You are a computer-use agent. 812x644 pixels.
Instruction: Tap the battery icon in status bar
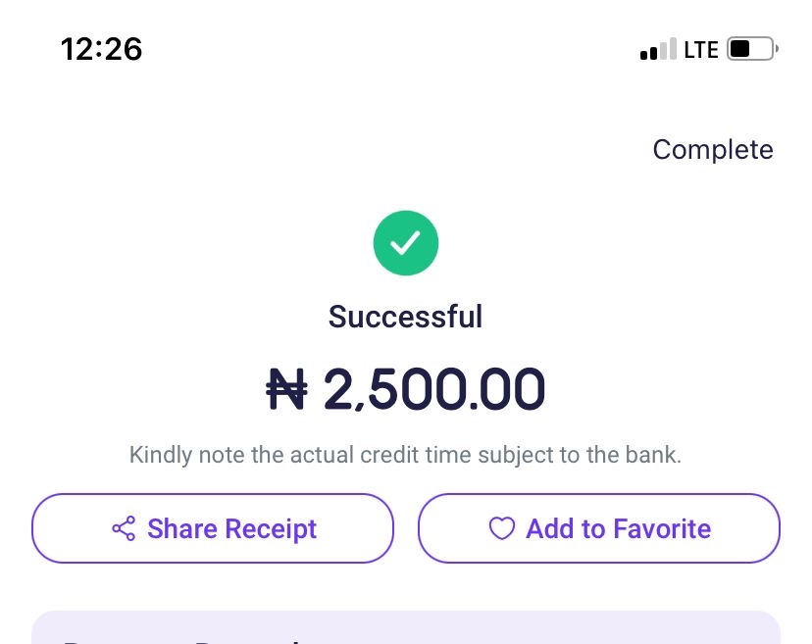tap(751, 49)
